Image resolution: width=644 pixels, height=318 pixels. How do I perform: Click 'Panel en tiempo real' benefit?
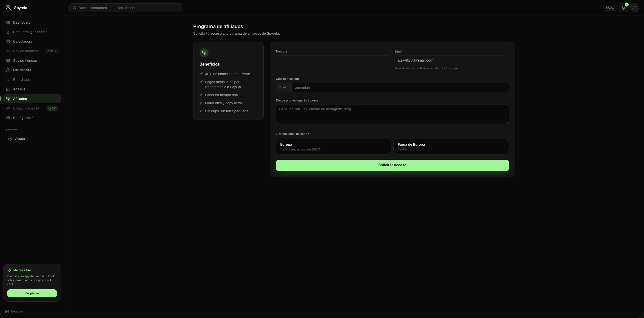[x=221, y=95]
